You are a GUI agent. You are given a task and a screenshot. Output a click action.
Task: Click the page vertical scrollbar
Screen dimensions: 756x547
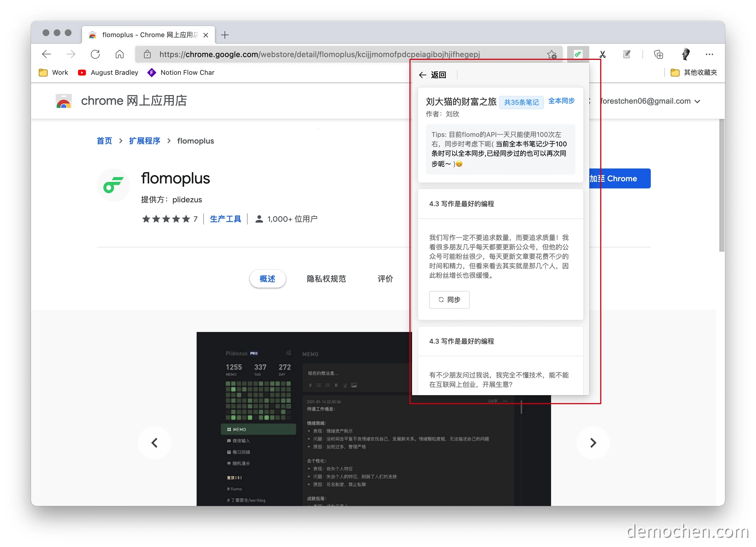tap(722, 185)
